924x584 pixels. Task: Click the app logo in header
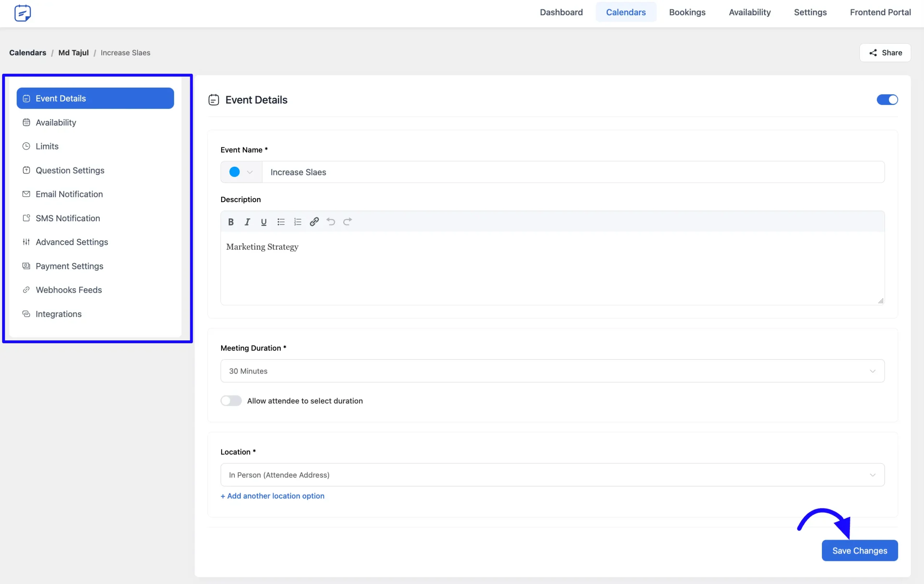point(23,13)
